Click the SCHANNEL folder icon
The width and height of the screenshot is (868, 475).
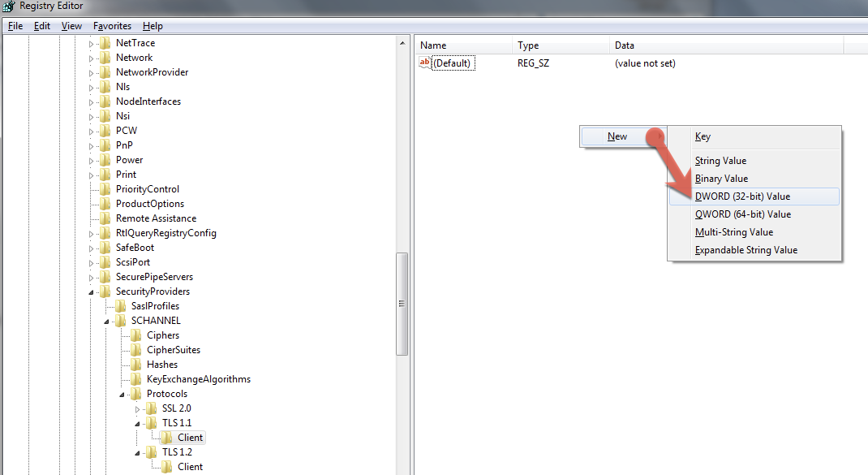tap(121, 321)
